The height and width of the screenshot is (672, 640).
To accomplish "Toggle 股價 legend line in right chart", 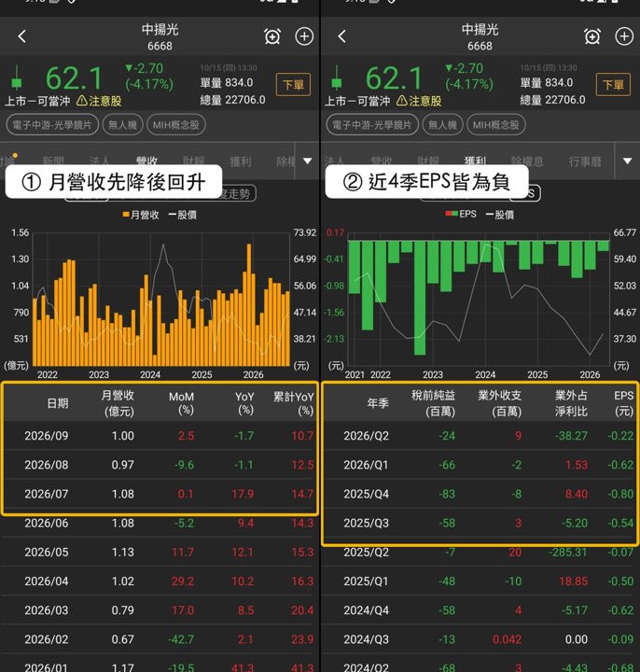I will coord(499,215).
